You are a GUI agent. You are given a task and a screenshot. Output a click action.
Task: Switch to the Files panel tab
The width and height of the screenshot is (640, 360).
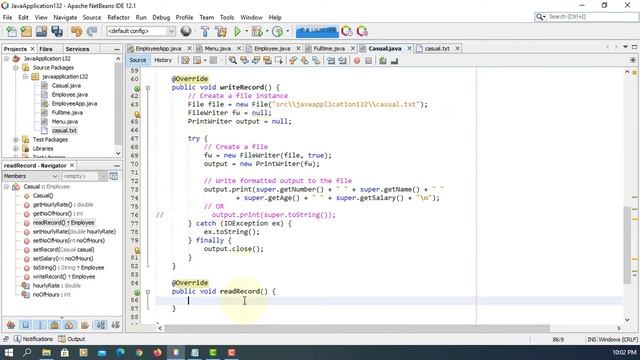pos(46,49)
